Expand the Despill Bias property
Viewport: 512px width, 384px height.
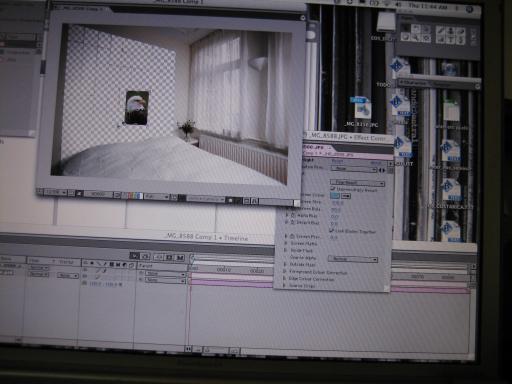(287, 222)
